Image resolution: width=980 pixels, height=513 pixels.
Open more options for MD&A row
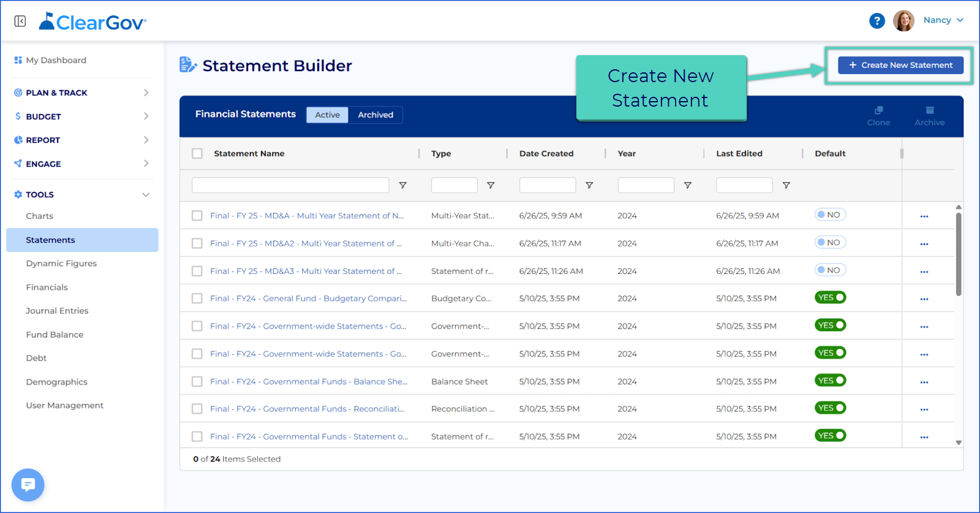924,216
